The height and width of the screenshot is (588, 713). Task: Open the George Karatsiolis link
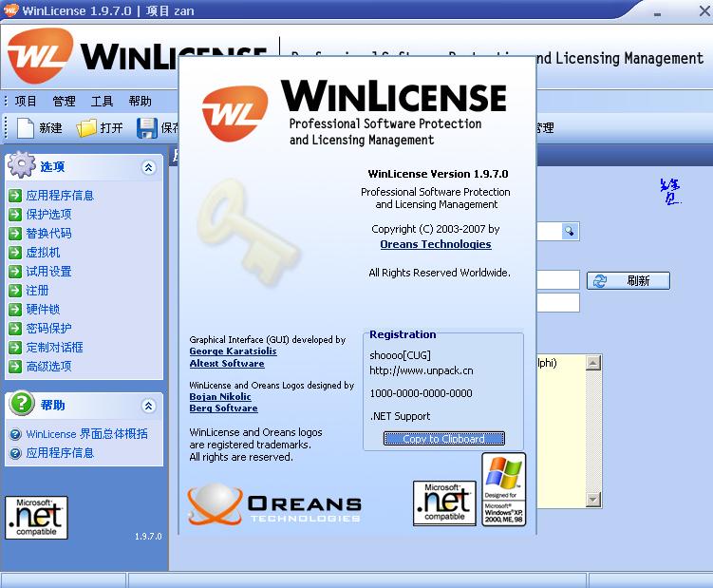point(233,351)
